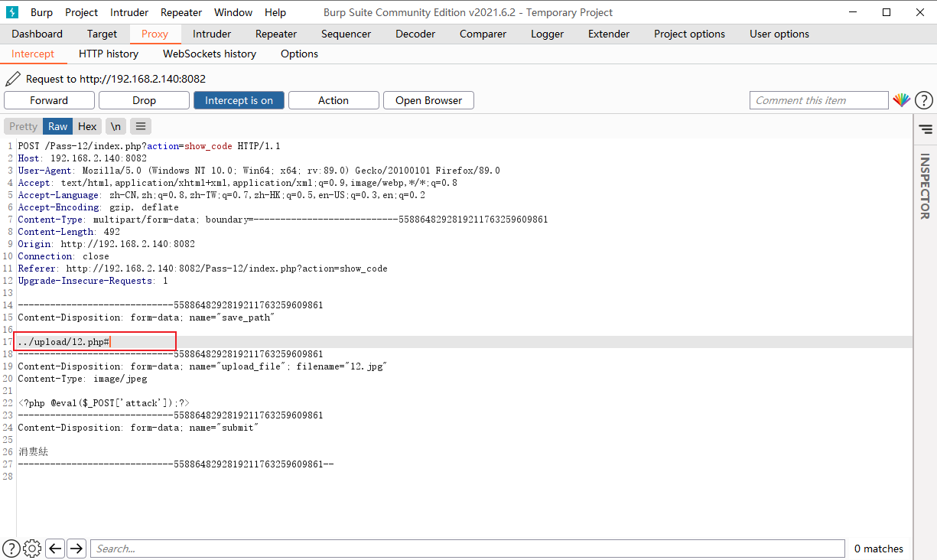Expand the Inspector panel layout icon
Viewport: 937px width, 560px height.
coord(926,129)
